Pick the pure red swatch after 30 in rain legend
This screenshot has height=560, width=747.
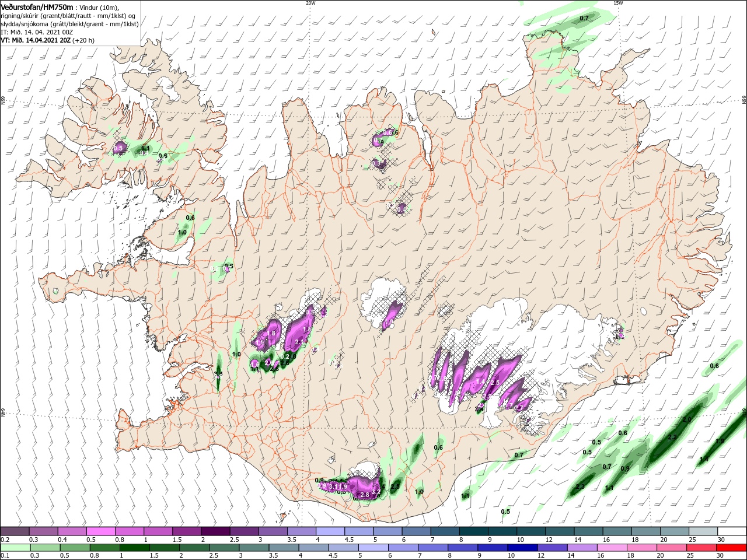click(x=732, y=548)
